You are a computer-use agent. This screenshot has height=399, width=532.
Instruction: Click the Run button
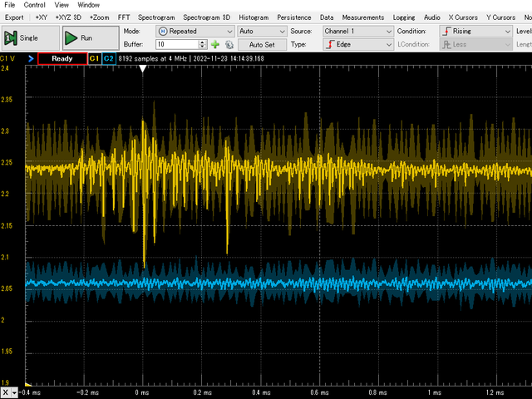91,38
